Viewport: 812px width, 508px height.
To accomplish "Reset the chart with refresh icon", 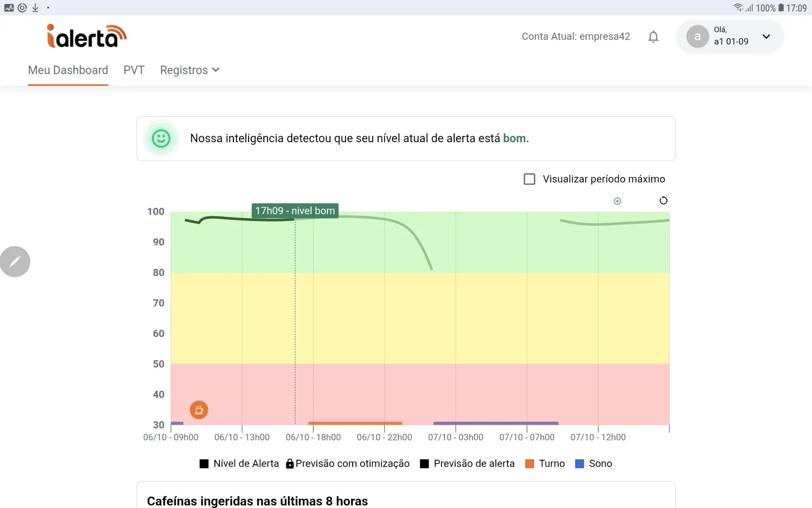I will coord(663,201).
